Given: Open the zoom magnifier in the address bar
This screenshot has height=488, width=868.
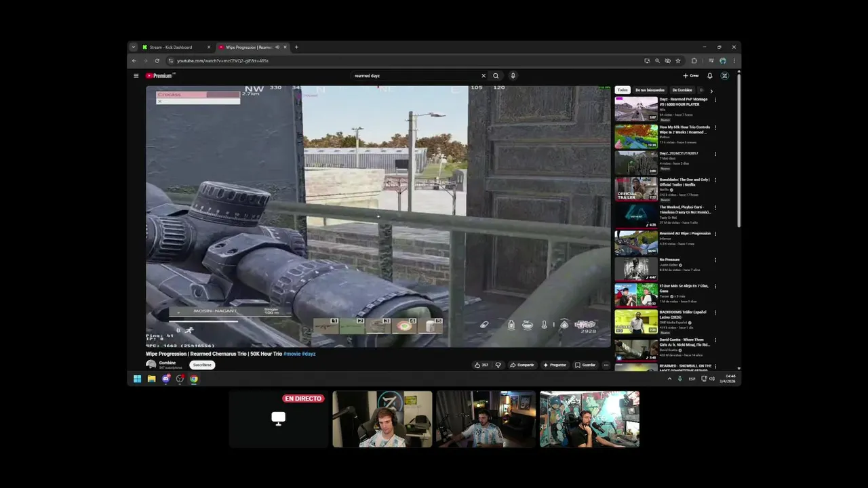Looking at the screenshot, I should [x=657, y=60].
